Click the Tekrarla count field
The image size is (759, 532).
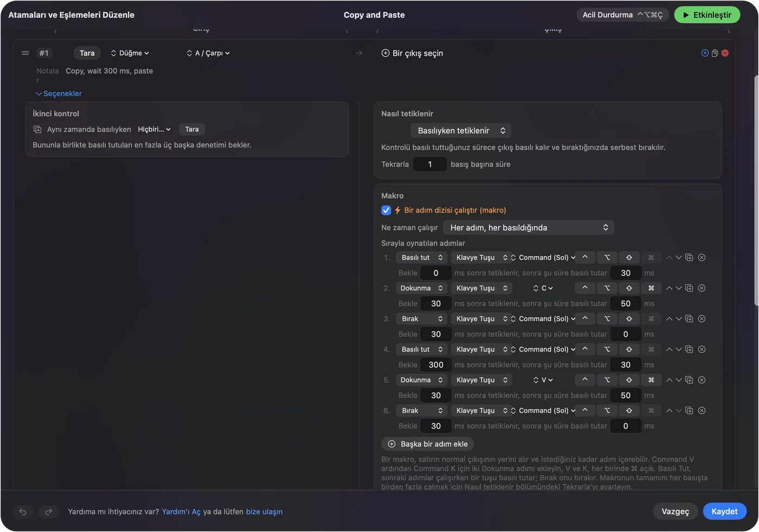click(x=430, y=164)
